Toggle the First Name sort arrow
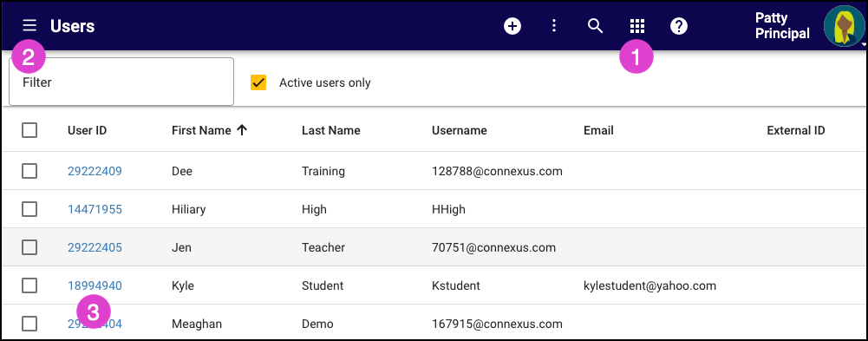The image size is (868, 341). point(241,131)
